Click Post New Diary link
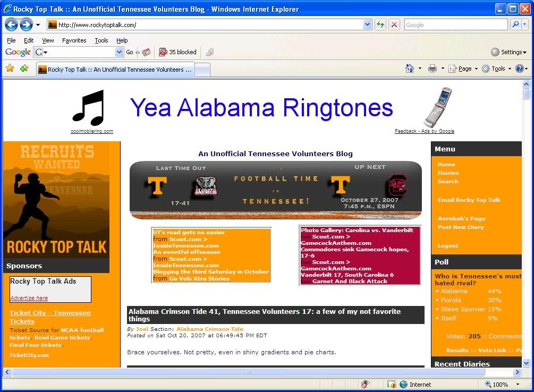The height and width of the screenshot is (392, 534). pyautogui.click(x=461, y=227)
